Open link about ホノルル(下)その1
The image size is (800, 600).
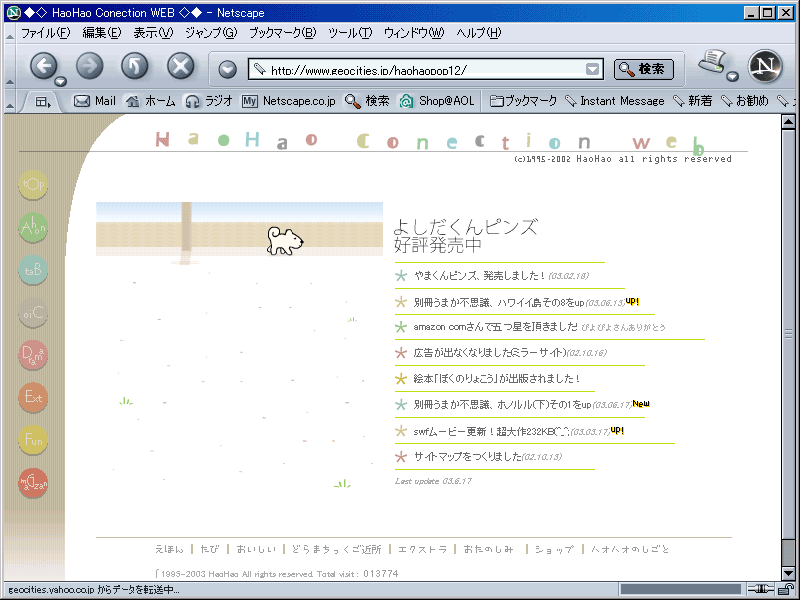(x=502, y=405)
